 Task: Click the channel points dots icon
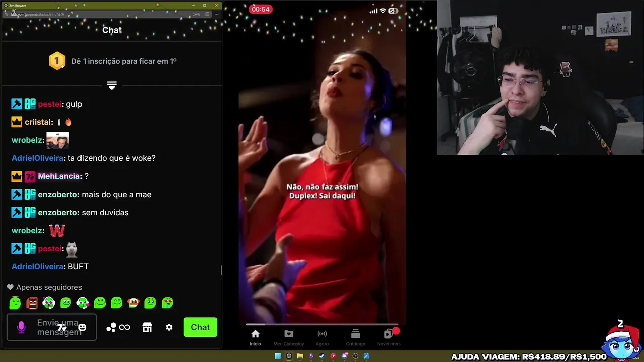point(111,327)
